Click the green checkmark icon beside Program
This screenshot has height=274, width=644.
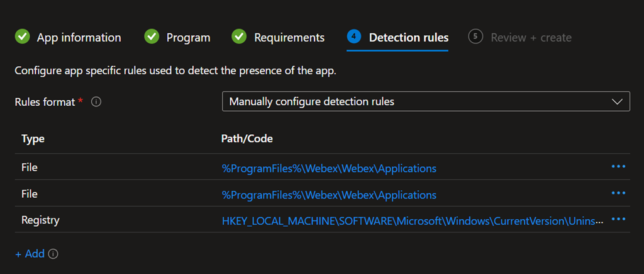coord(152,37)
